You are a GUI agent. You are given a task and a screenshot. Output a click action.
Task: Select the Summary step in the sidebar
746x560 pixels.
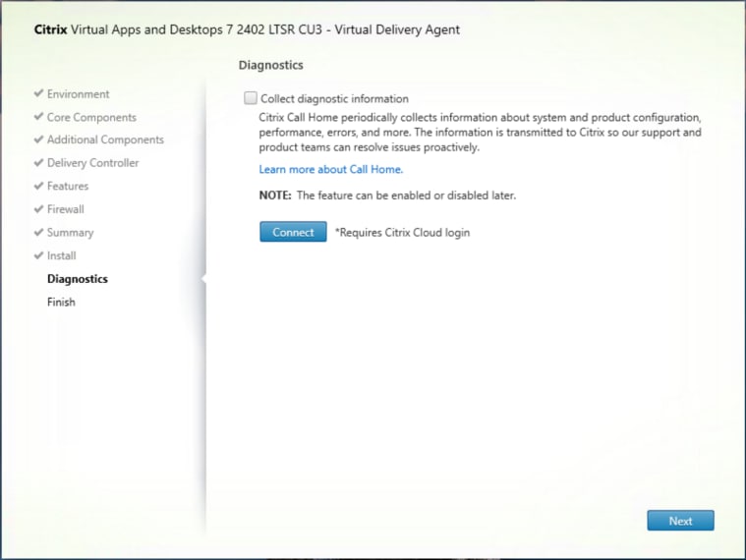tap(70, 233)
